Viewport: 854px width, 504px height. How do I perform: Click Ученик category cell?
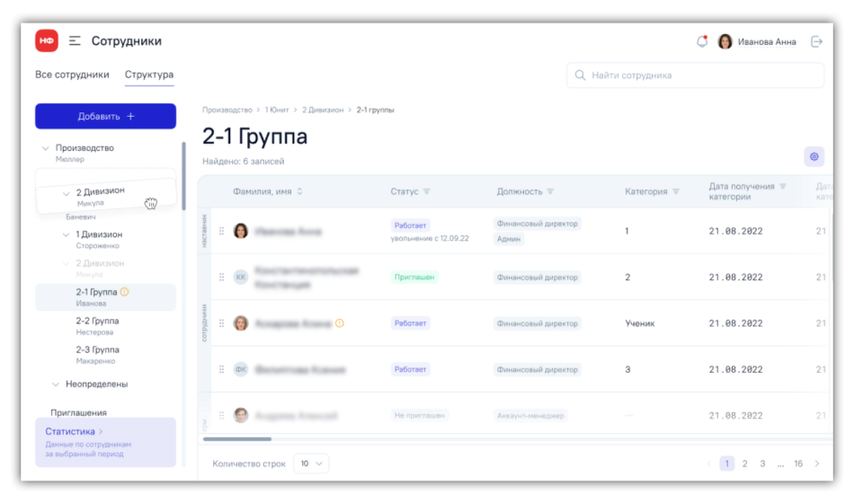[640, 323]
